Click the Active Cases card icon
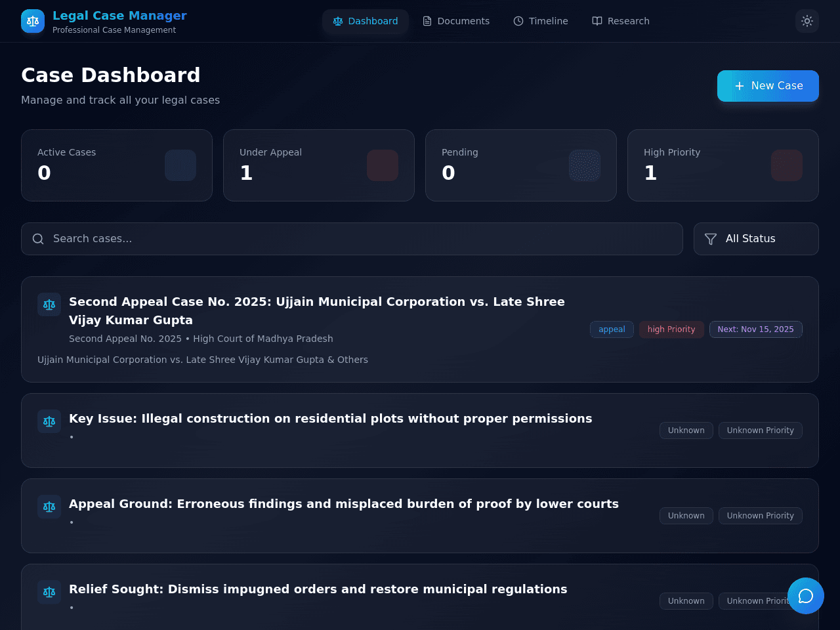Image resolution: width=840 pixels, height=630 pixels. coord(180,165)
